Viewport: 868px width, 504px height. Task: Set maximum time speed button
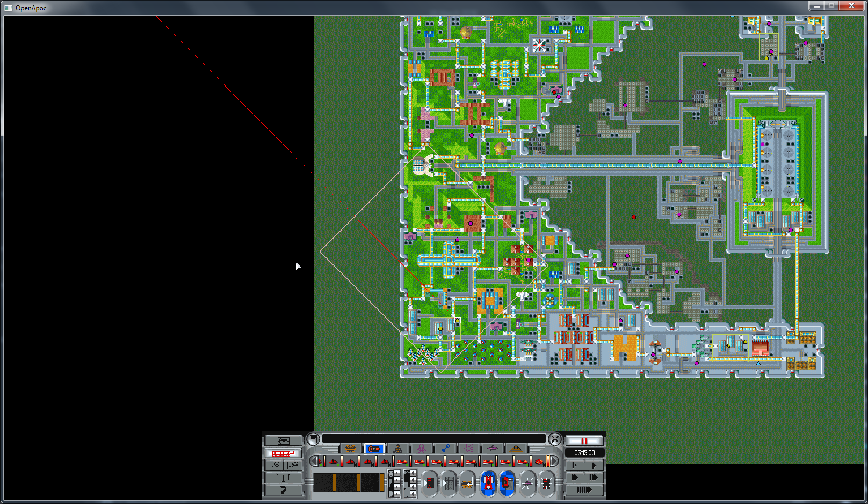[x=584, y=489]
